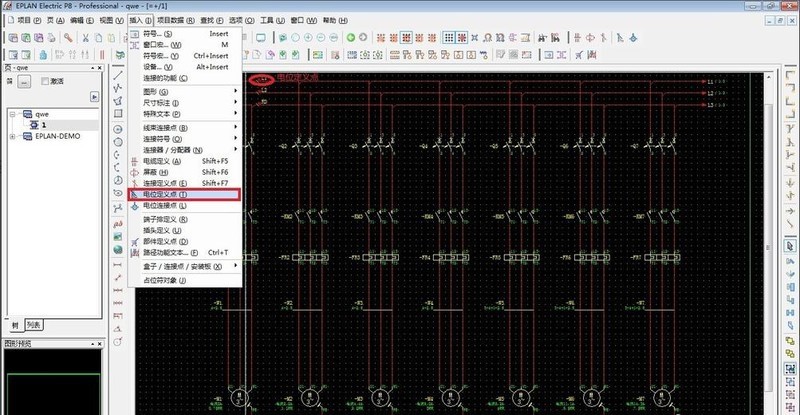This screenshot has height=415, width=800.
Task: Select the polyline drawing tool
Action: [x=118, y=88]
